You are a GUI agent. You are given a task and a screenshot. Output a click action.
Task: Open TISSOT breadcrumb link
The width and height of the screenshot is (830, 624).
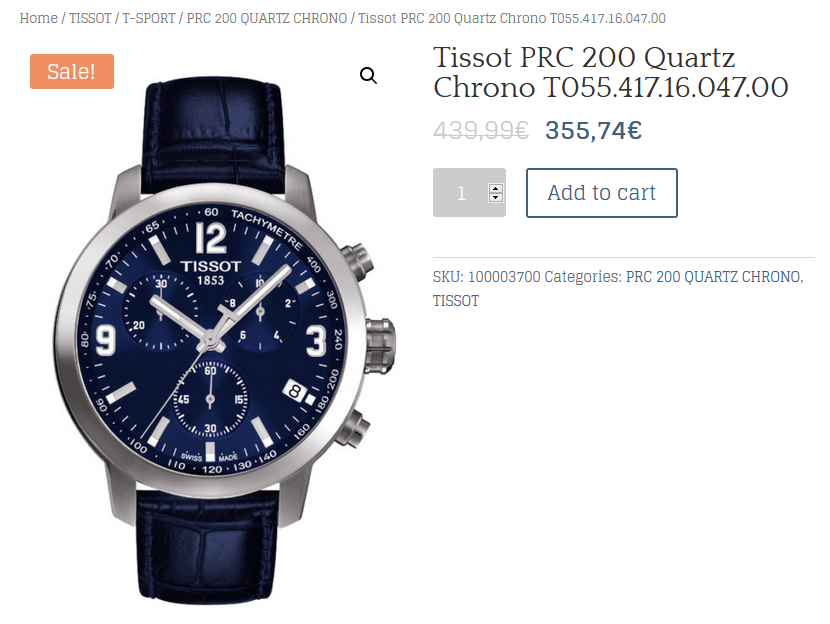click(x=90, y=18)
